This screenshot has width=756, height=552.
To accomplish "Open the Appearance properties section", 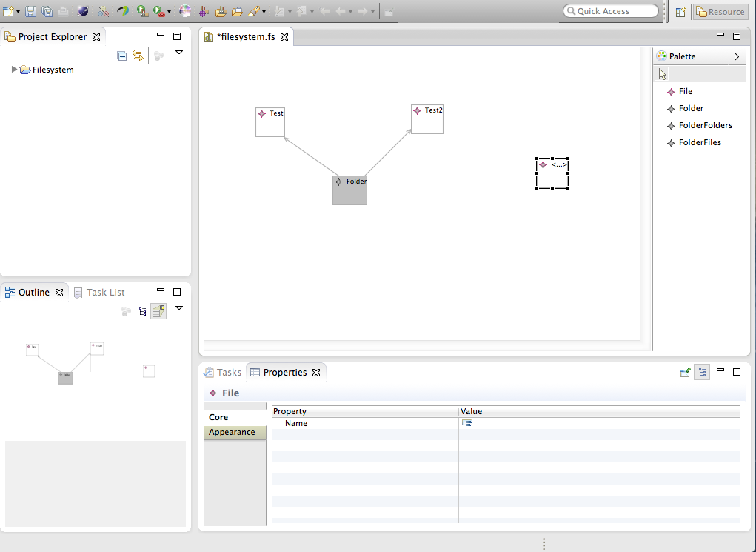I will click(235, 432).
